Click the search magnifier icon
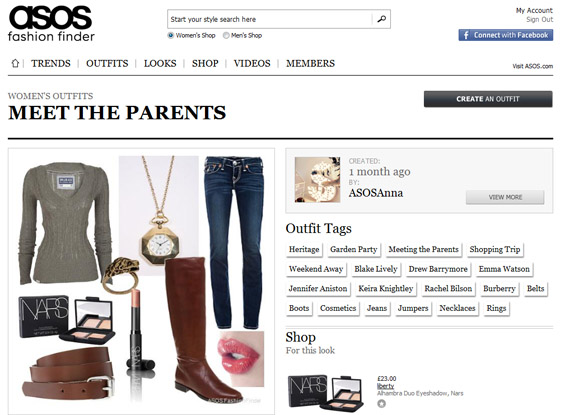This screenshot has width=565, height=415. pos(382,19)
